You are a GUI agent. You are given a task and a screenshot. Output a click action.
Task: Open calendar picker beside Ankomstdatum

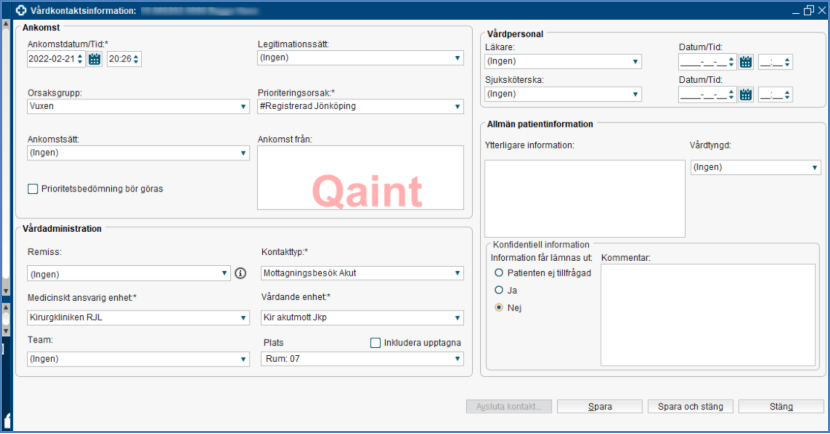coord(95,59)
